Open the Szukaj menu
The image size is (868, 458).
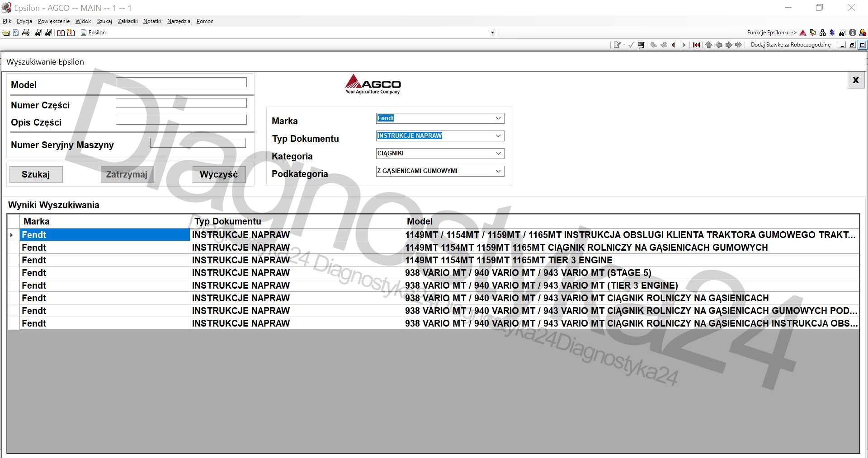tap(104, 21)
